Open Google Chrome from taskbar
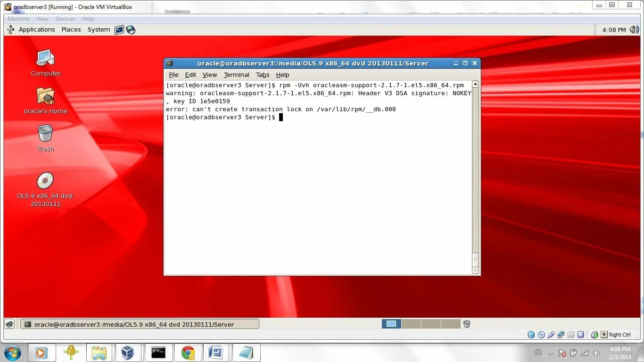Viewport: 644px width, 362px height. click(188, 353)
